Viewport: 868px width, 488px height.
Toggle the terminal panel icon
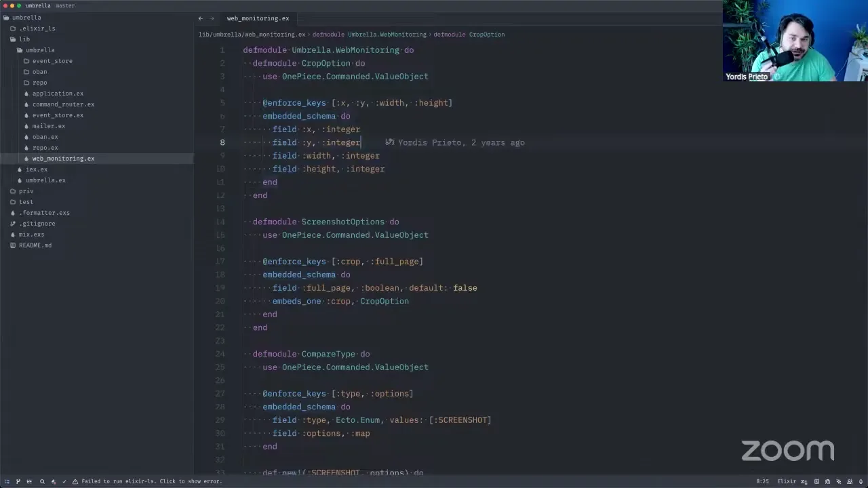tap(816, 481)
